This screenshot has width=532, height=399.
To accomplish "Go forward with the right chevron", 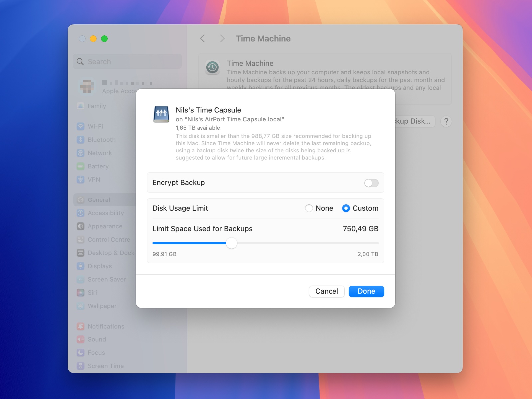I will click(x=222, y=39).
